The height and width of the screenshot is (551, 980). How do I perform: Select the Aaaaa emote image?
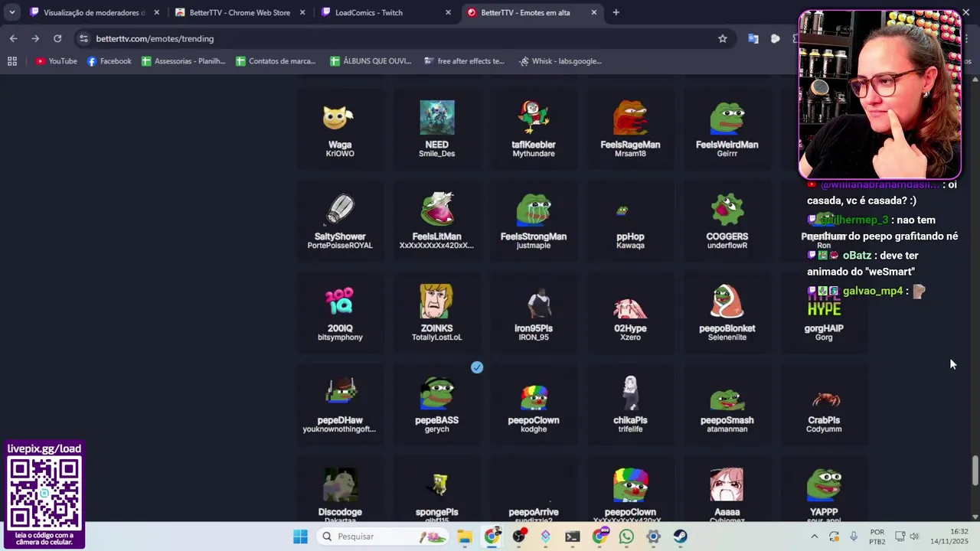tap(727, 484)
